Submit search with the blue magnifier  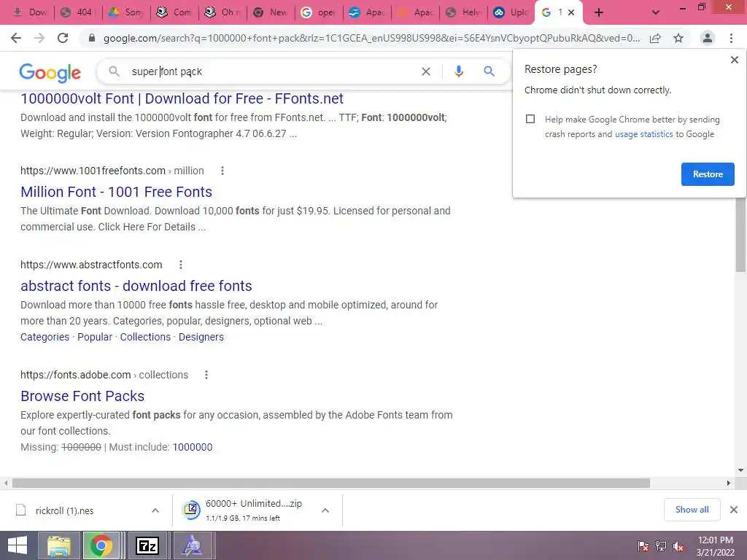click(489, 71)
